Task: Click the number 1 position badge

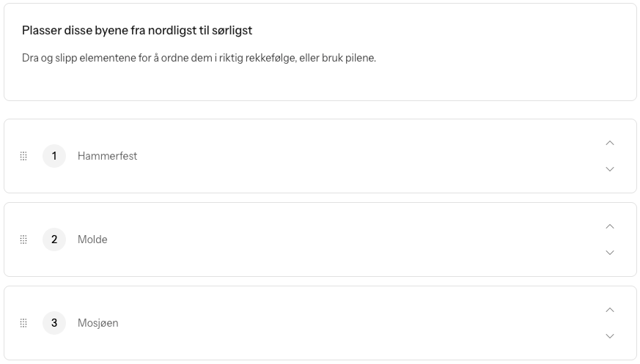Action: 54,156
